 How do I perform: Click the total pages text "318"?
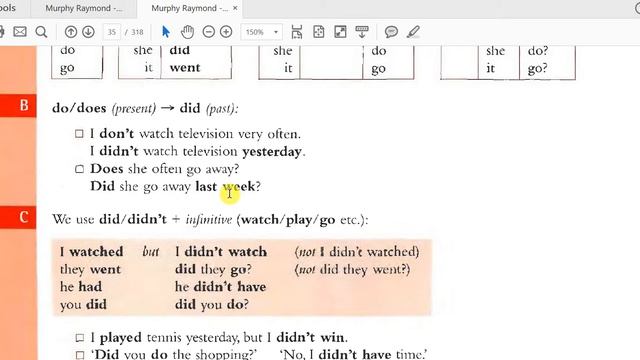137,32
